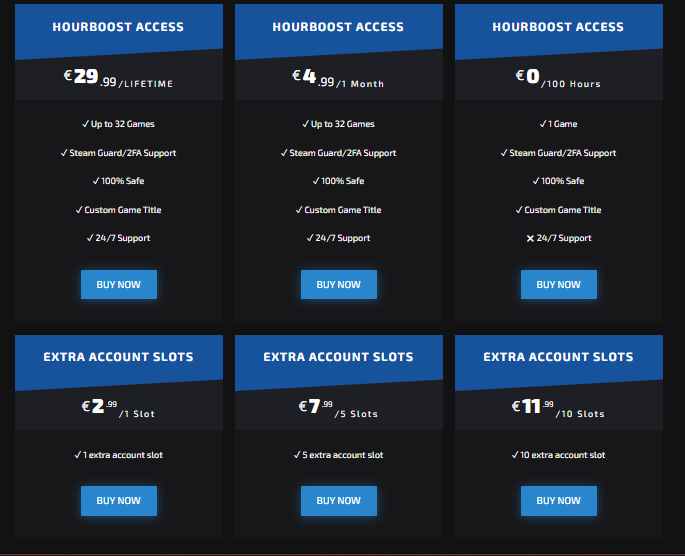This screenshot has height=556, width=685.
Task: Purchase the 10 Slots pack via Buy Now
Action: [558, 501]
